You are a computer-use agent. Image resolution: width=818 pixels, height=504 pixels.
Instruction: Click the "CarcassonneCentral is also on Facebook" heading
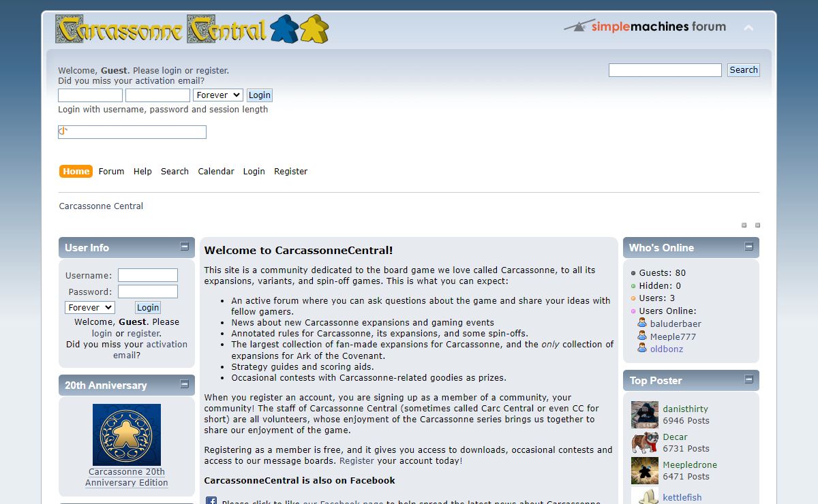tap(300, 481)
